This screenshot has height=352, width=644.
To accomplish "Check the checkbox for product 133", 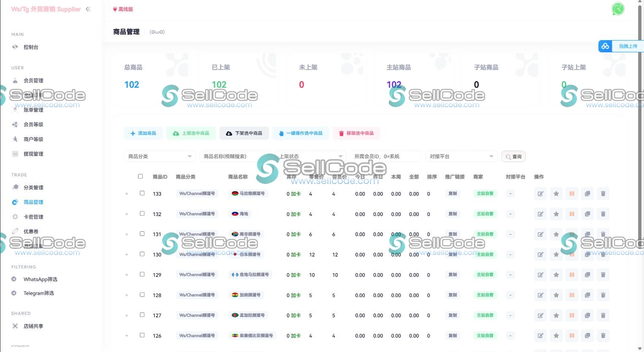I will [142, 193].
